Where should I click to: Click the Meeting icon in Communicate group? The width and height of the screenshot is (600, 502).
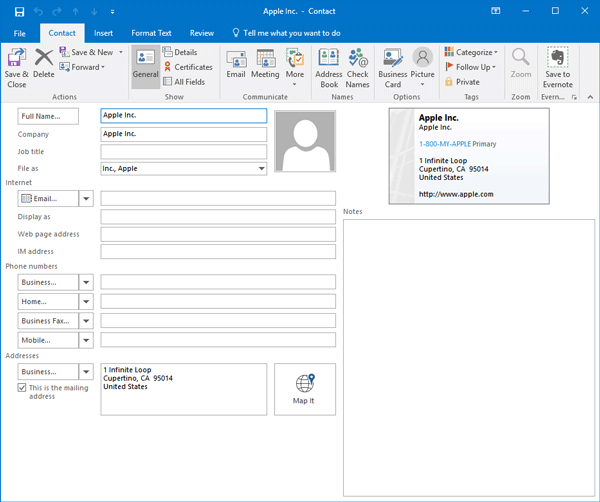coord(265,64)
